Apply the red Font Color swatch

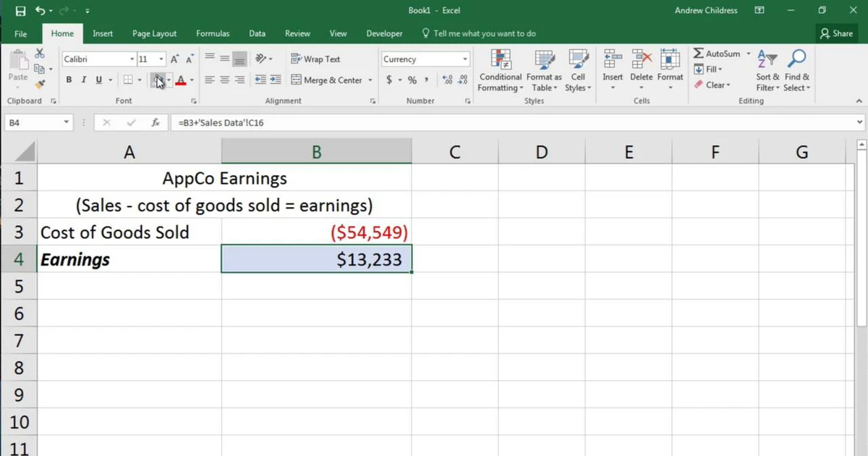(x=181, y=80)
